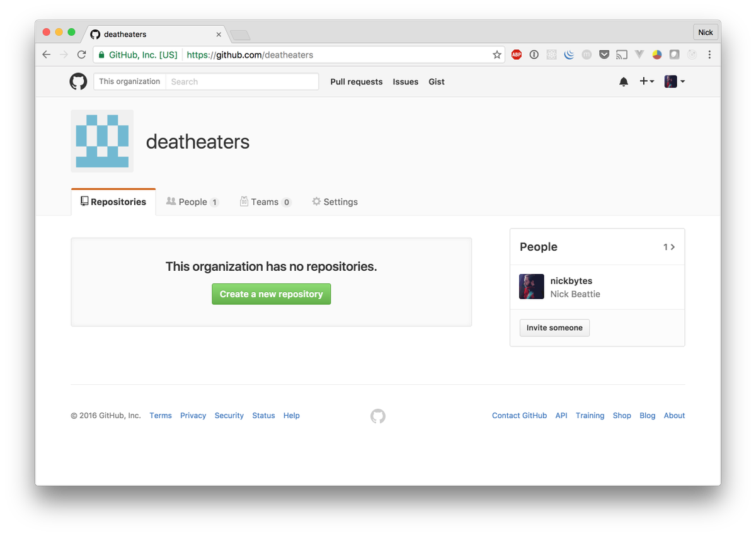Screen dimensions: 756x536
Task: Click the grey circular 'm' extension icon
Action: [x=587, y=55]
